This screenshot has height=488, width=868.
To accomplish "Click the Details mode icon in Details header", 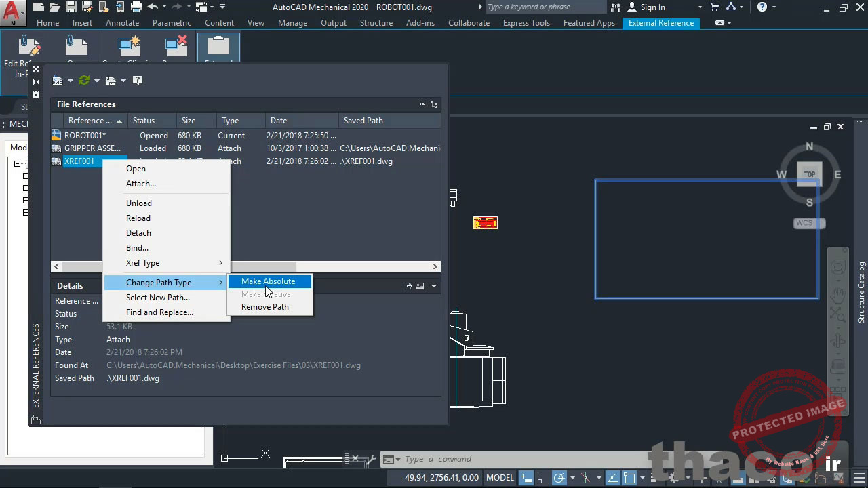I will point(409,286).
